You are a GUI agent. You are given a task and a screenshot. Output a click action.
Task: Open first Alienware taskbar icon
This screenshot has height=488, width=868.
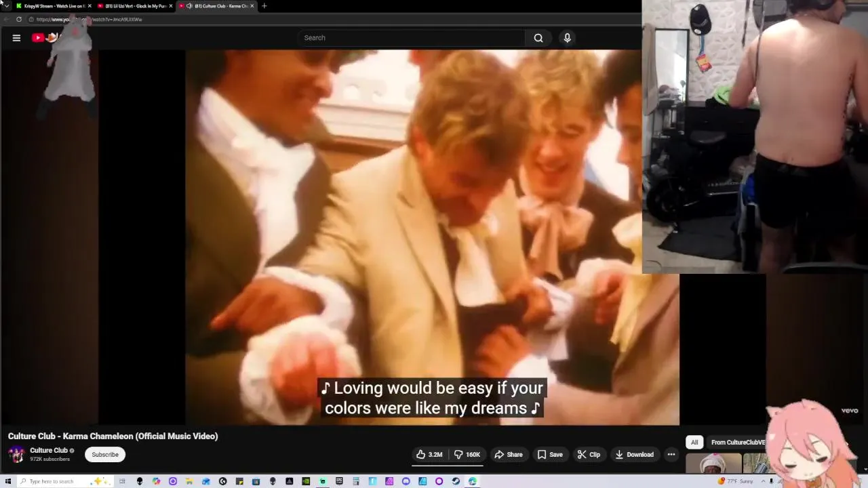pos(140,481)
